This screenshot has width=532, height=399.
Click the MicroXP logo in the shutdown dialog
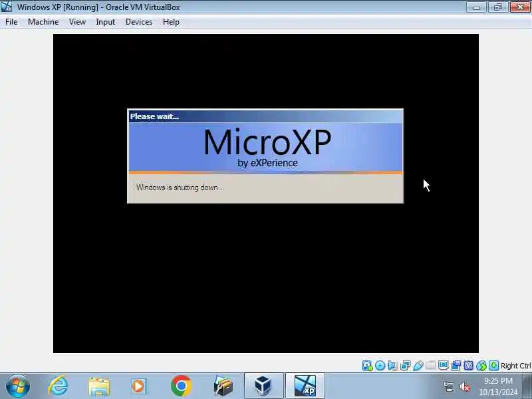point(267,147)
